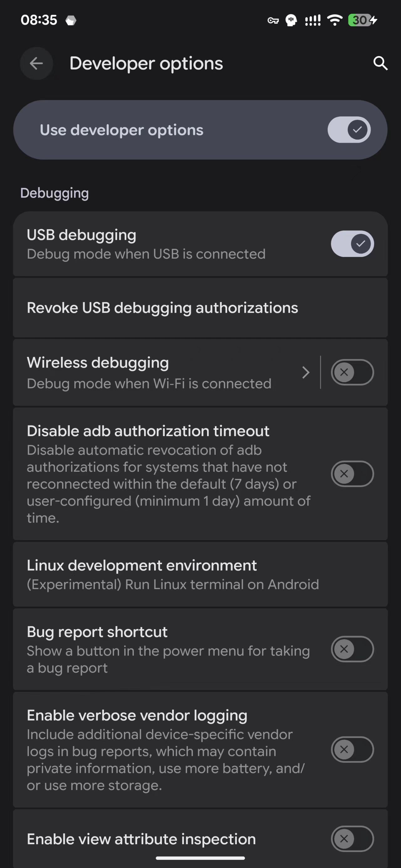Tap Revoke USB debugging authorizations
The image size is (401, 868).
[163, 308]
